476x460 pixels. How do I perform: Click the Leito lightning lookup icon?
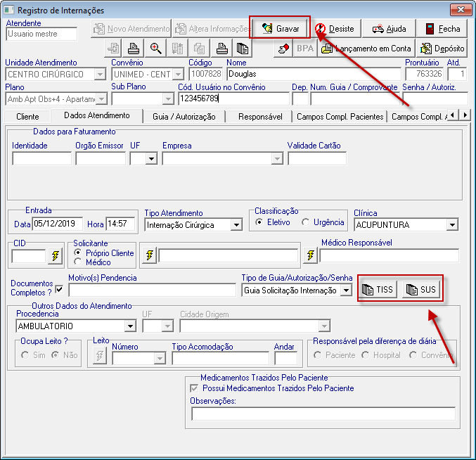[x=100, y=355]
